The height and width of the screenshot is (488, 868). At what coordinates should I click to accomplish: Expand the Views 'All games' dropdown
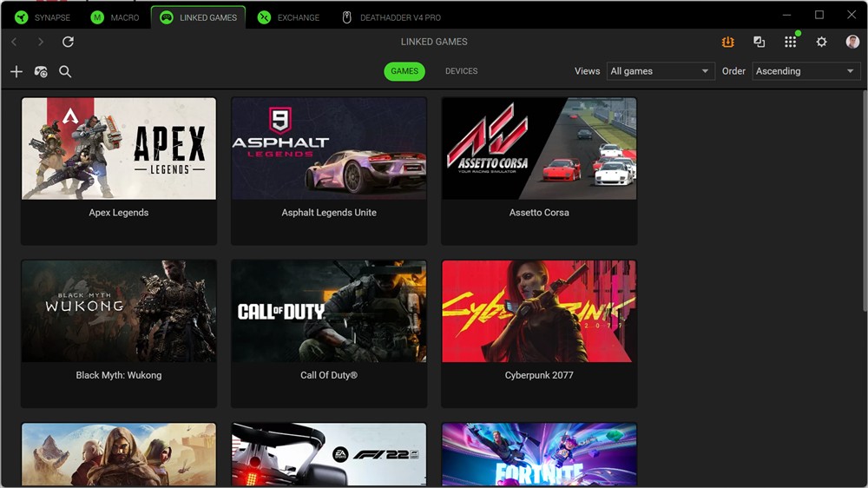click(x=661, y=71)
